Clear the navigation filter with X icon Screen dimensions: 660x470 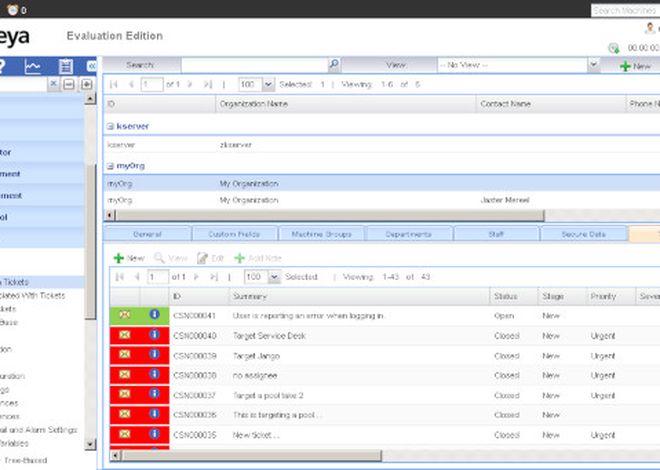[53, 84]
